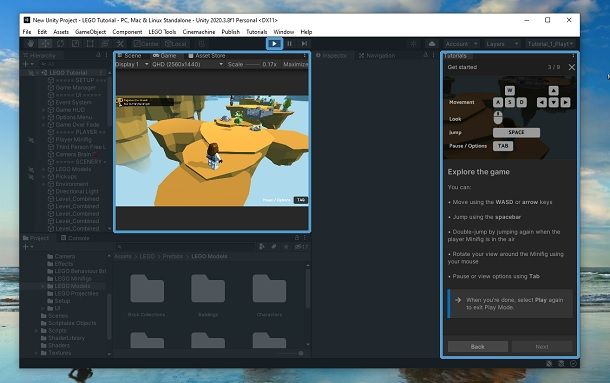
Task: Toggle the Center pivot mode button
Action: (x=146, y=44)
